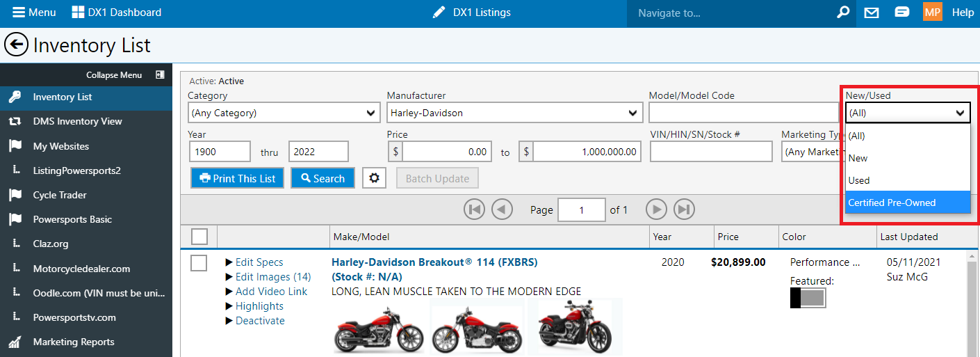Open second motorcycle thumbnail
The image size is (980, 357).
(x=477, y=328)
